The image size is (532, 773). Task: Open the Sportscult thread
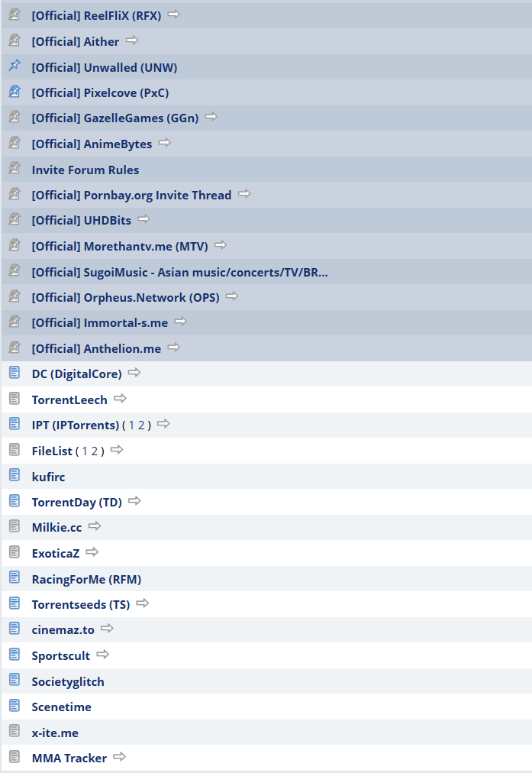pyautogui.click(x=61, y=655)
